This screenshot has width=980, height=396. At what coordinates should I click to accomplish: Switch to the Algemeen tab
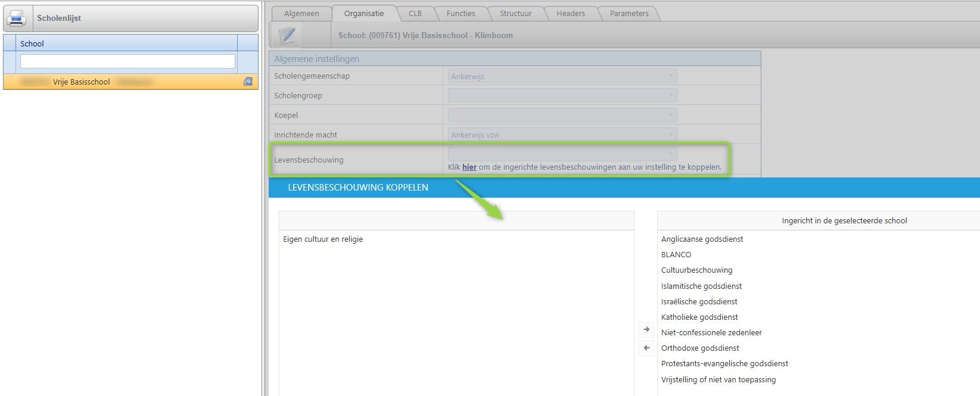[x=301, y=13]
